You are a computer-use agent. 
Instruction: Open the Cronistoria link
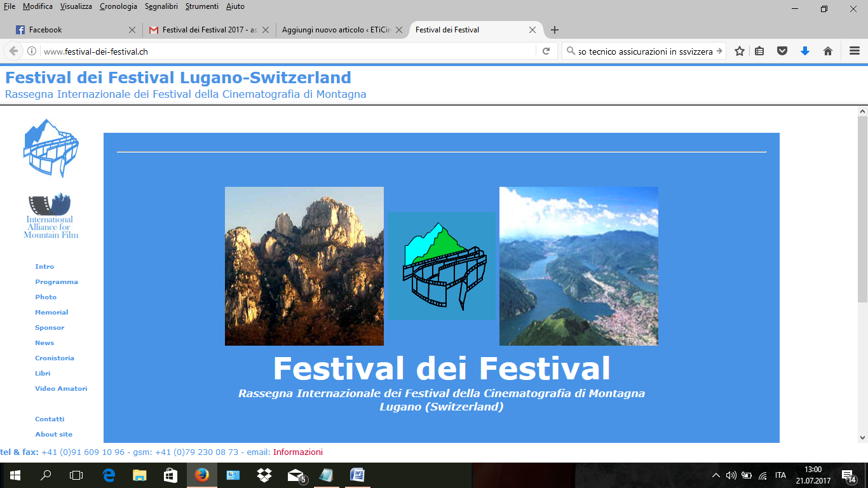(55, 358)
